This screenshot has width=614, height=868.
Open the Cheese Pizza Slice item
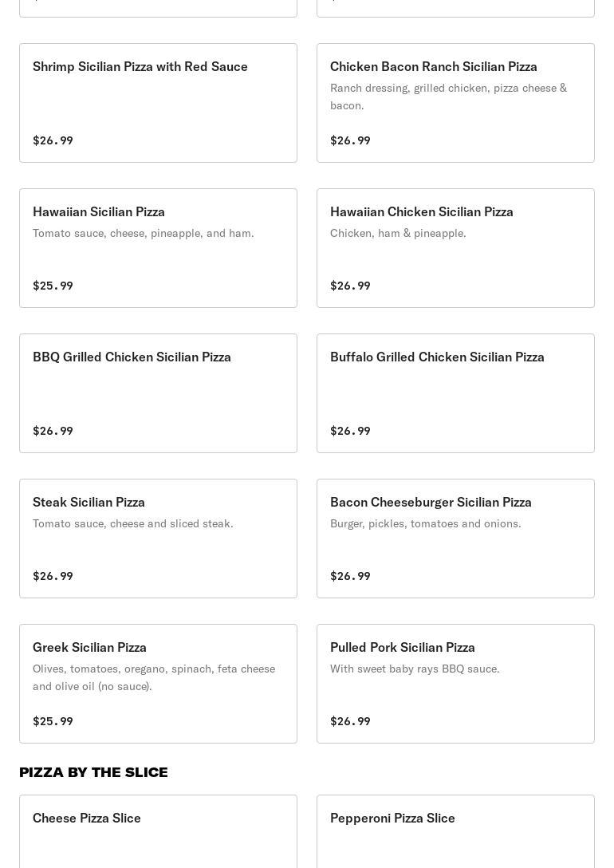tap(158, 831)
